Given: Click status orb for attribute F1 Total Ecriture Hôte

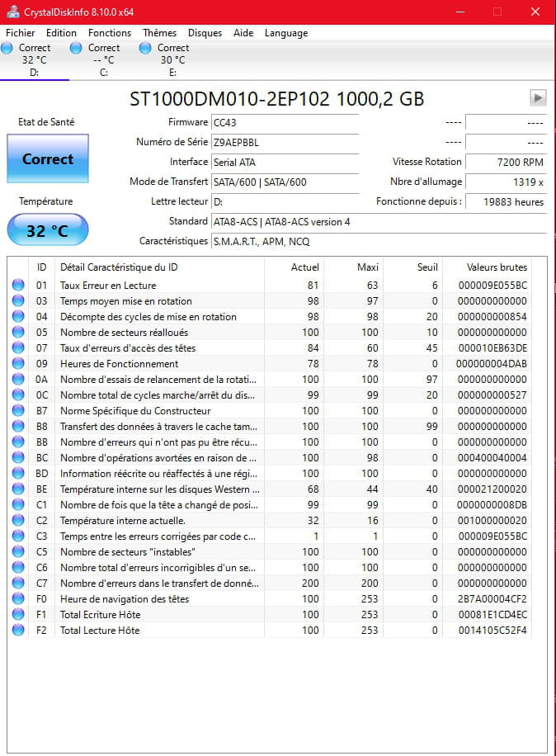Looking at the screenshot, I should [x=18, y=614].
